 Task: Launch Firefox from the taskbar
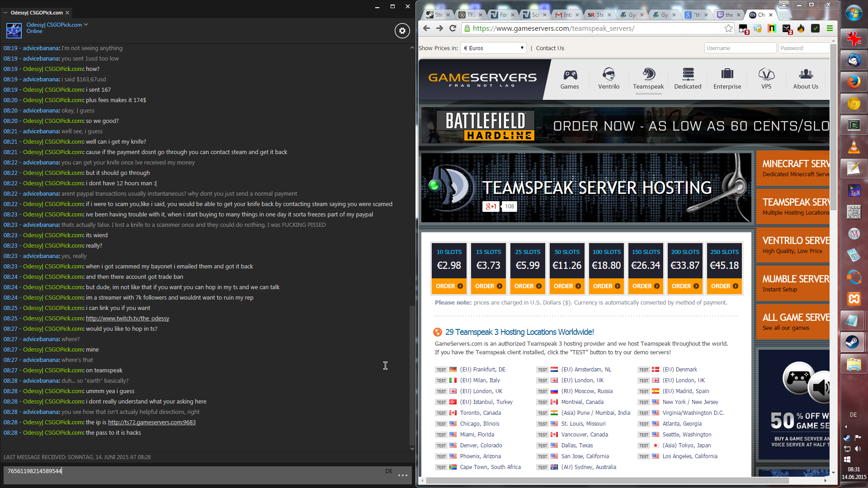(854, 82)
